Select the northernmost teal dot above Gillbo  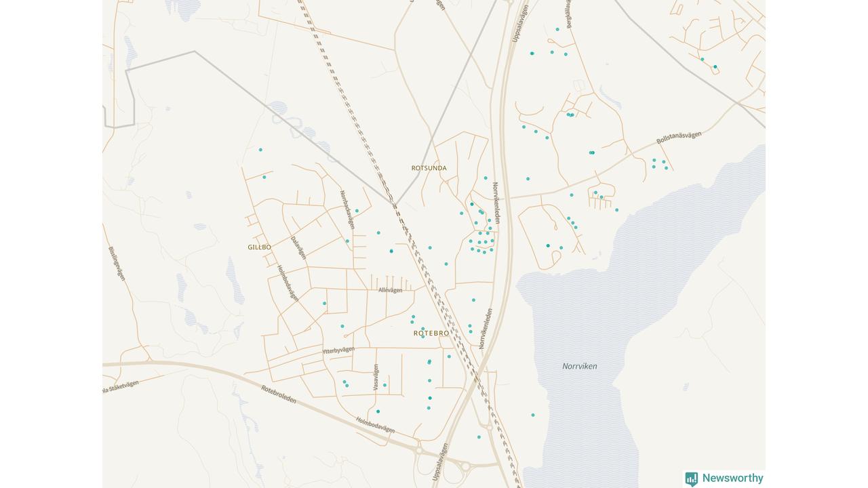pyautogui.click(x=260, y=150)
